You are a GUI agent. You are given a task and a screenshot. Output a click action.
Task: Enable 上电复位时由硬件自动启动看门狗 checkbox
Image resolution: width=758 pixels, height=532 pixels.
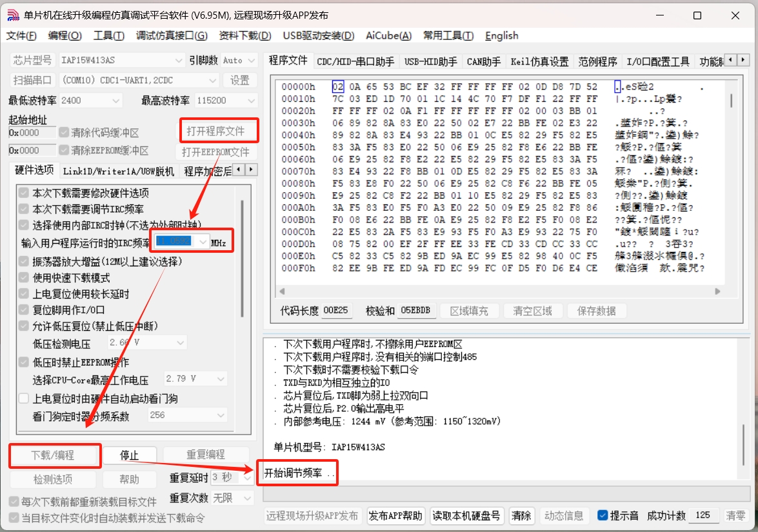coord(24,399)
